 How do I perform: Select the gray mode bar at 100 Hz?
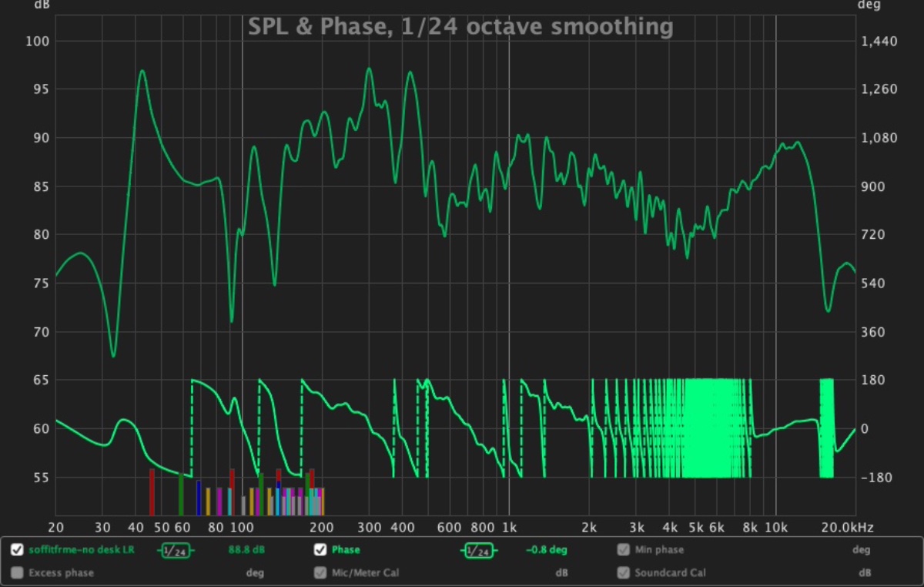243,505
